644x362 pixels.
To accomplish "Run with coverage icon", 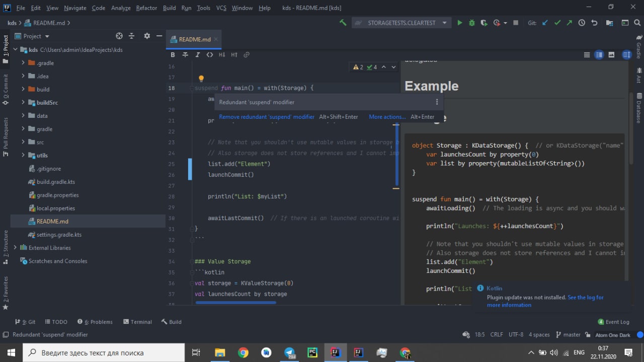I will tap(484, 23).
